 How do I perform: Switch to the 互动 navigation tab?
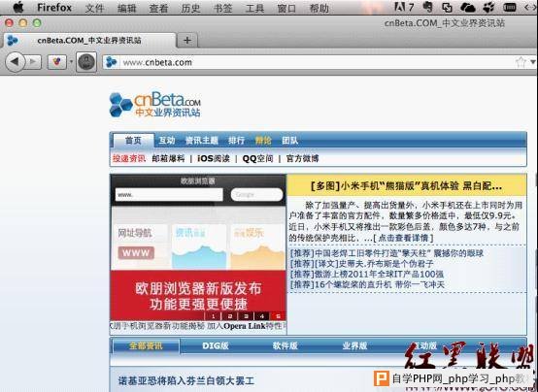pos(167,141)
